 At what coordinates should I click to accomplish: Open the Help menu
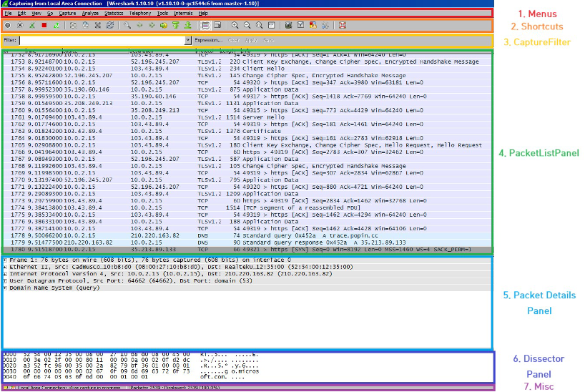(x=203, y=13)
